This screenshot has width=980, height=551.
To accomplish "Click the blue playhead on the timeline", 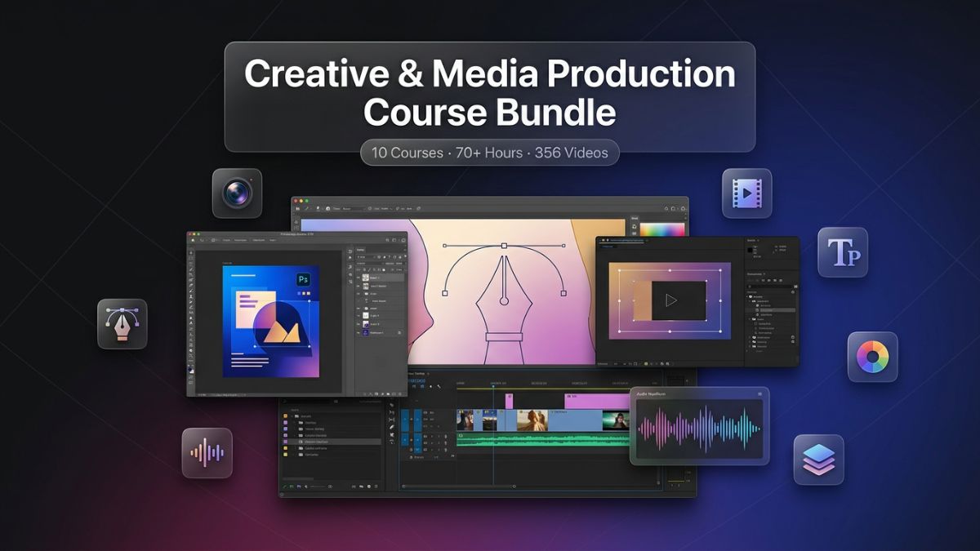I will (493, 386).
